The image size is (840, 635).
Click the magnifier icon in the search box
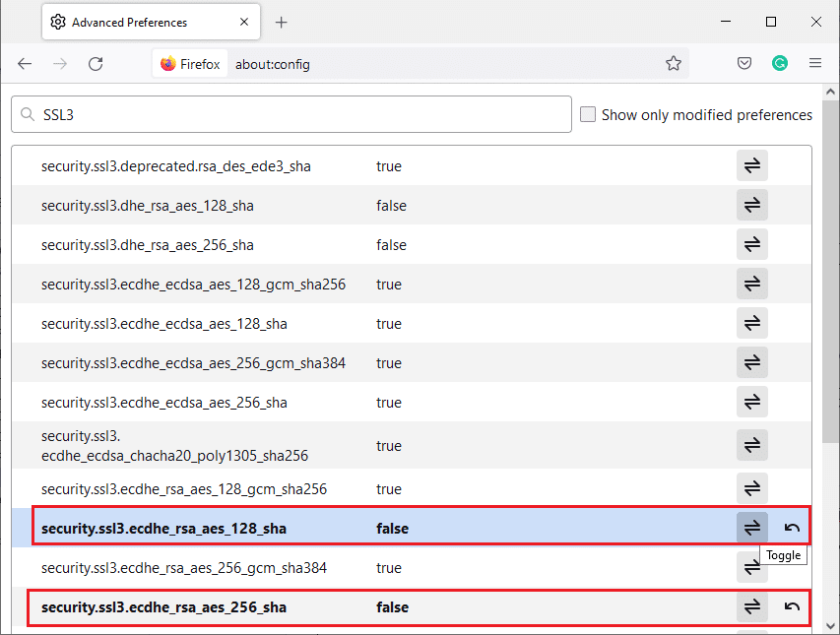[x=28, y=114]
